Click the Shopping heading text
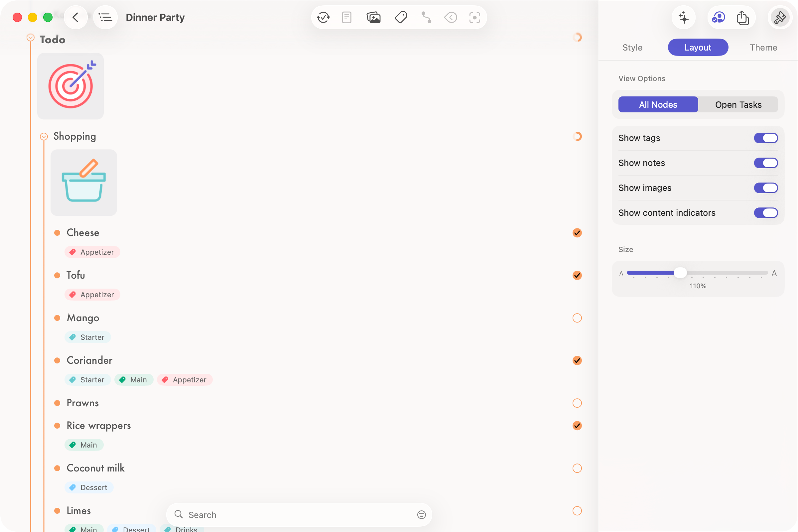 pyautogui.click(x=74, y=136)
